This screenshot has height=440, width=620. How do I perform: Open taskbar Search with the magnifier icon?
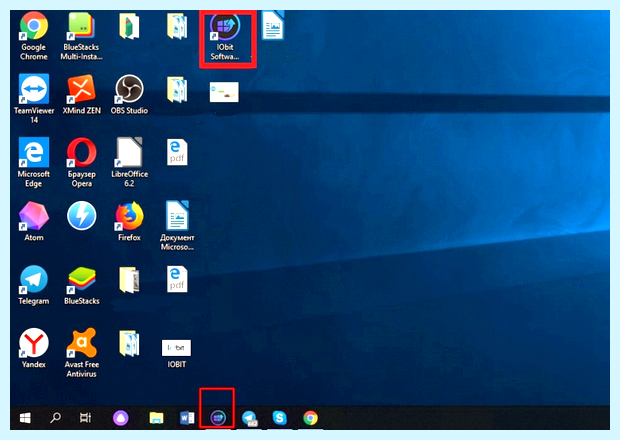[x=55, y=417]
